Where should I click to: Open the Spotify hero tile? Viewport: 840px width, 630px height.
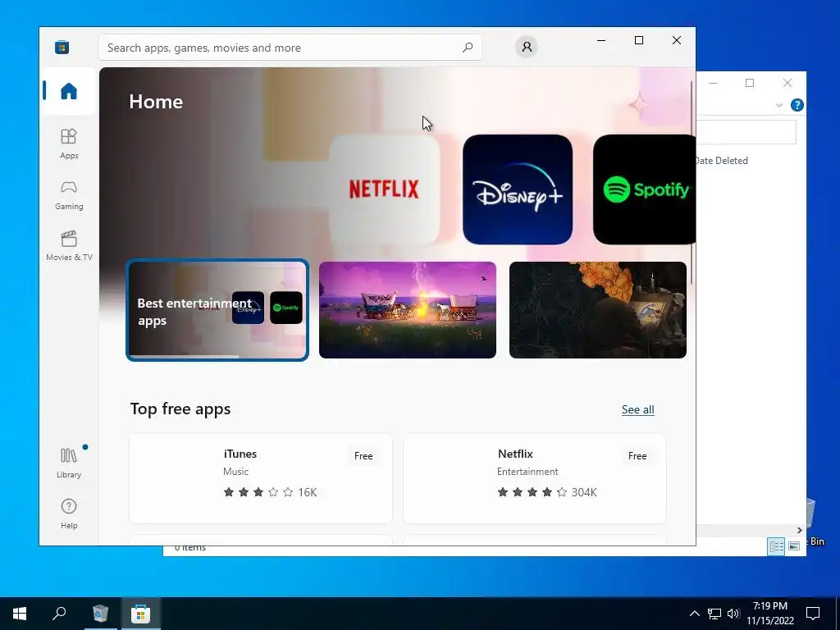tap(645, 189)
